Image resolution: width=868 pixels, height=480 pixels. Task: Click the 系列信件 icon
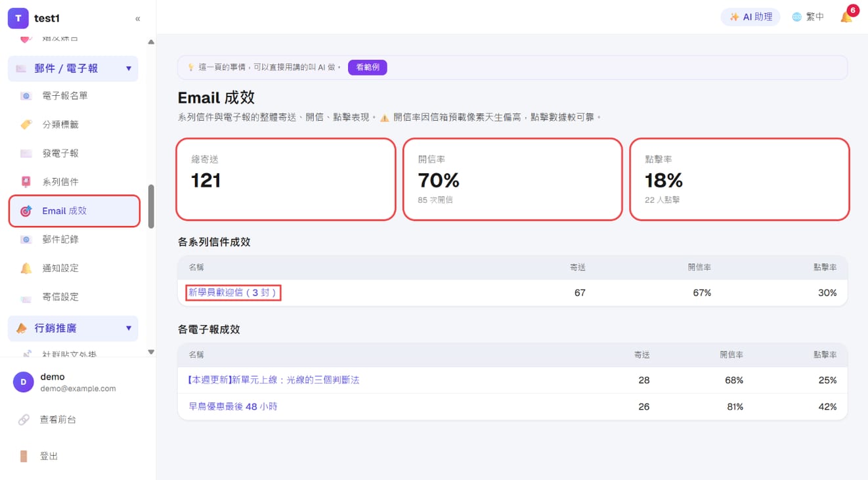pos(26,182)
